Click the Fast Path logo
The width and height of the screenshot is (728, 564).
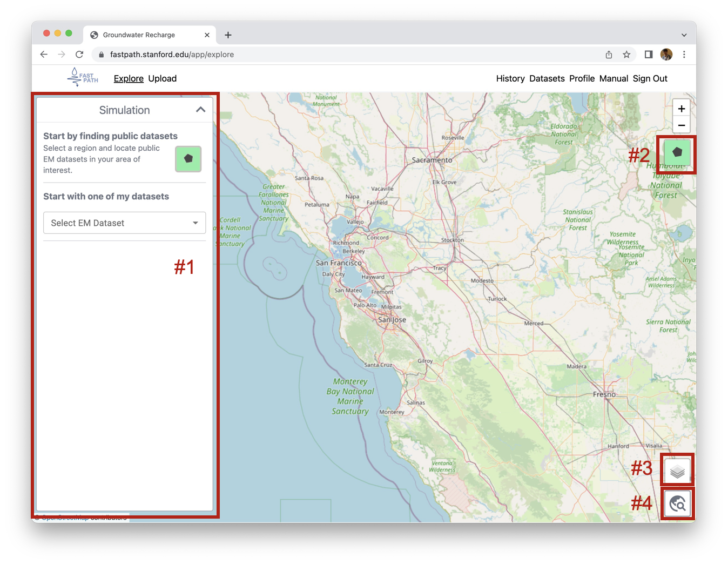click(x=83, y=78)
